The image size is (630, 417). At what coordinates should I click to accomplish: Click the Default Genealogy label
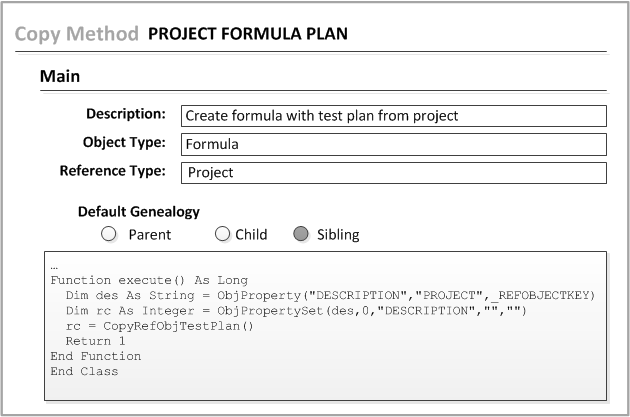(139, 212)
